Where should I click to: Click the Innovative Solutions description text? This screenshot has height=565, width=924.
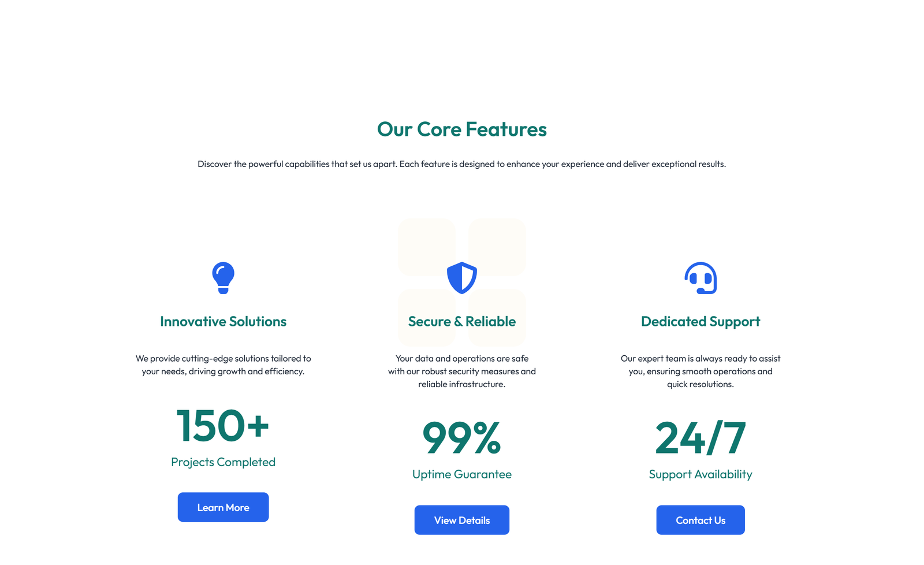pos(223,365)
